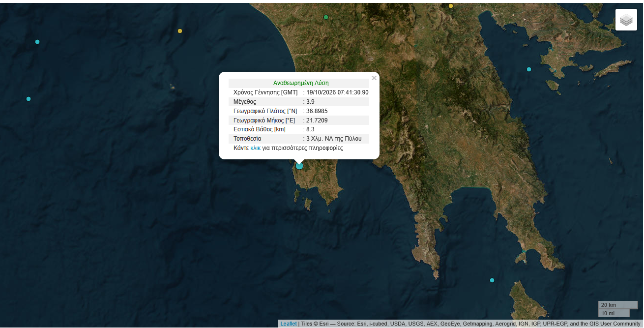The width and height of the screenshot is (644, 328).
Task: Click the 10 mi scale bar
Action: click(614, 313)
